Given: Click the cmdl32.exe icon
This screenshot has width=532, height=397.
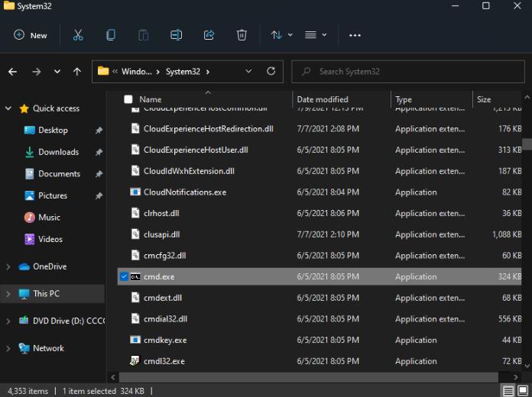Looking at the screenshot, I should pos(135,360).
